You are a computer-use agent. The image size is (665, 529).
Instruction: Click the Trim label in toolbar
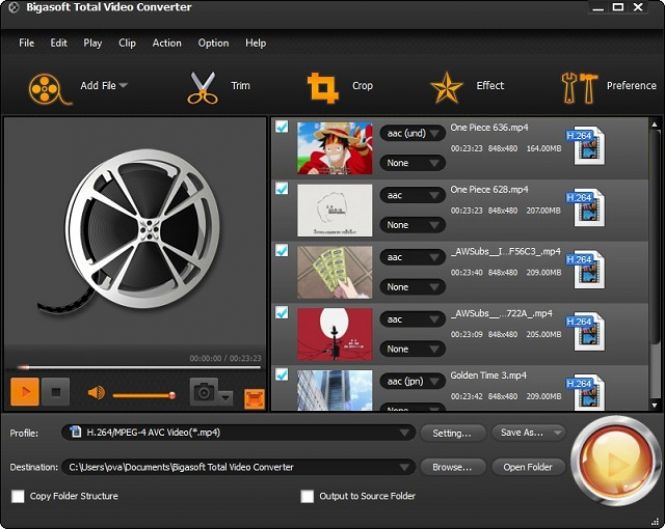pos(240,85)
